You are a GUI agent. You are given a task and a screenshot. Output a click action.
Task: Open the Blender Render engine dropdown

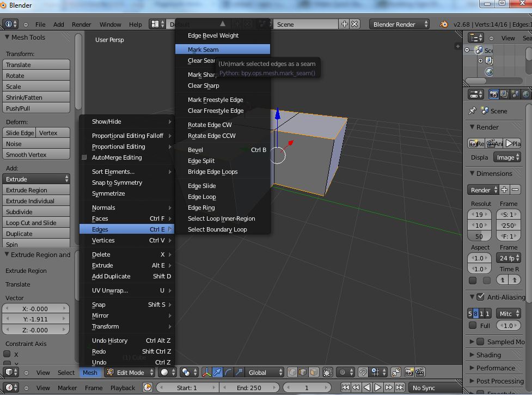coord(399,24)
